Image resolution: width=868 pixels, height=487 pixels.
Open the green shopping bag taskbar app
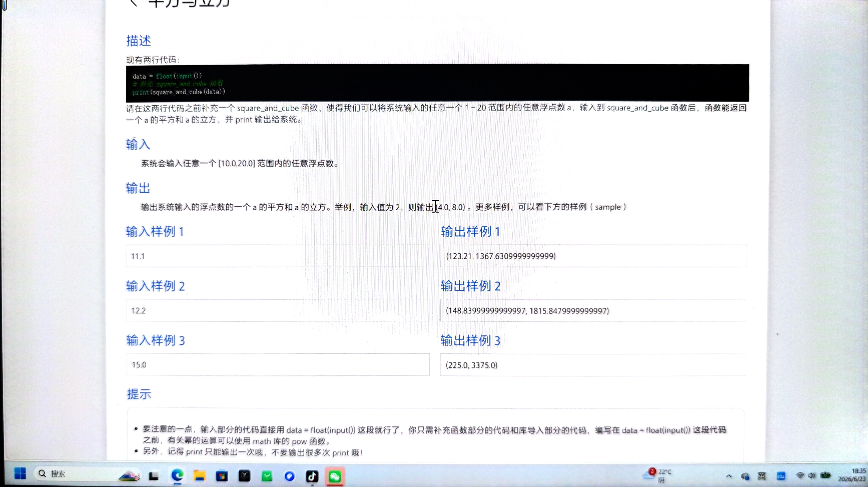(x=267, y=476)
